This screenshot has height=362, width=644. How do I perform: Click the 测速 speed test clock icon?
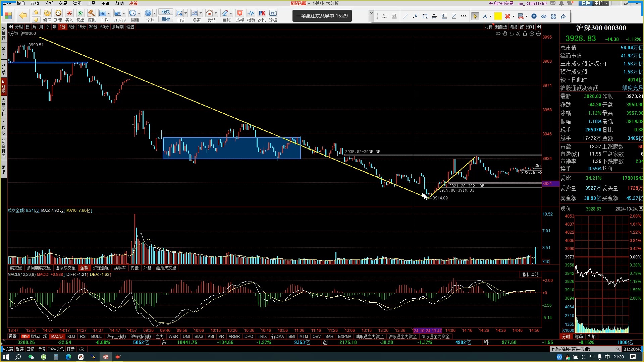58,15
